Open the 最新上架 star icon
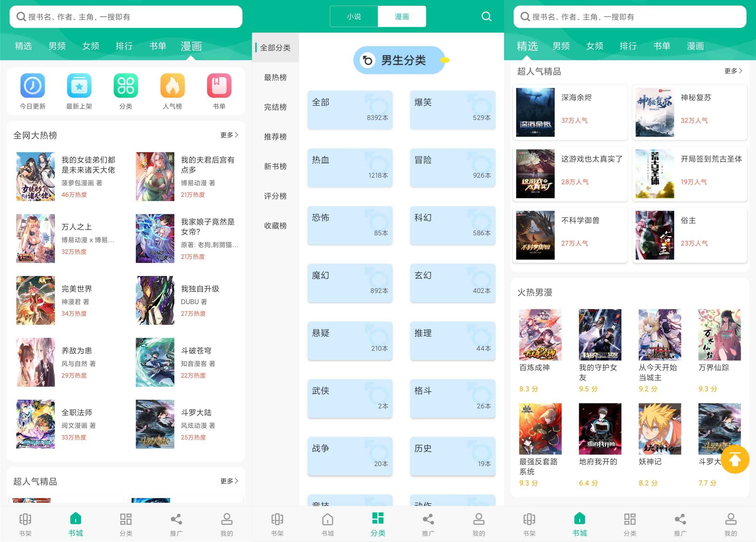Image resolution: width=756 pixels, height=542 pixels. 79,86
